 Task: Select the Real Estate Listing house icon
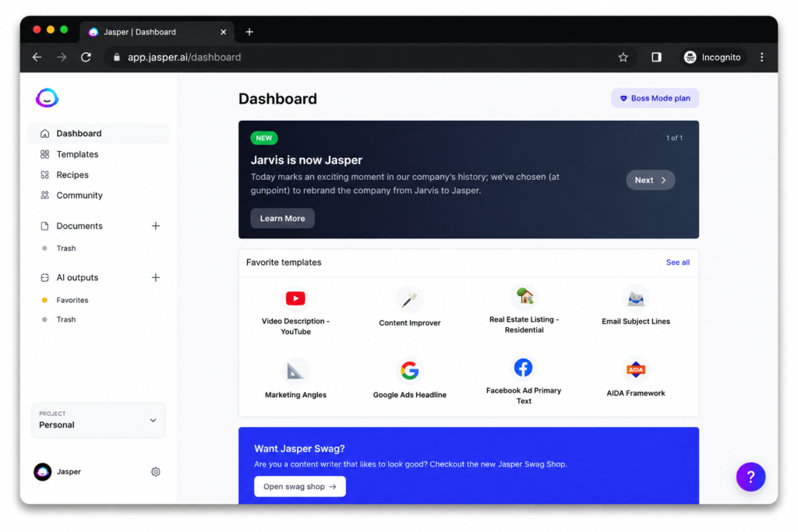click(x=524, y=296)
